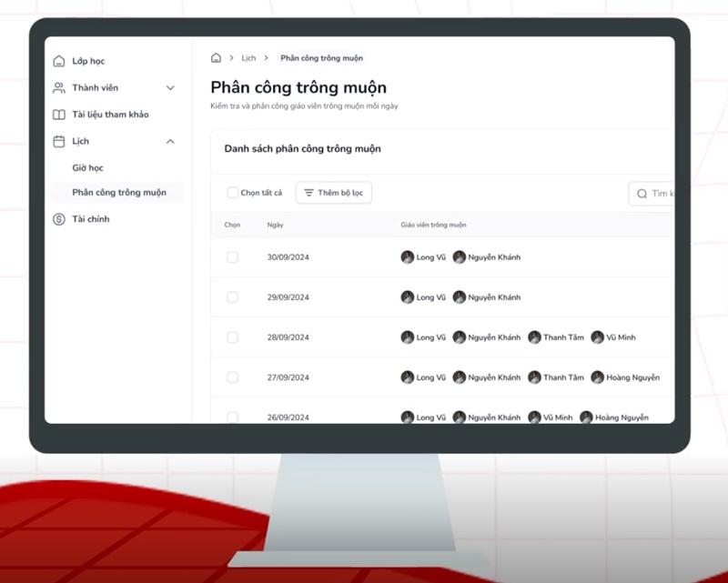This screenshot has width=728, height=583.
Task: Click the filter icon on Thêm bộ lọc
Action: [x=309, y=193]
